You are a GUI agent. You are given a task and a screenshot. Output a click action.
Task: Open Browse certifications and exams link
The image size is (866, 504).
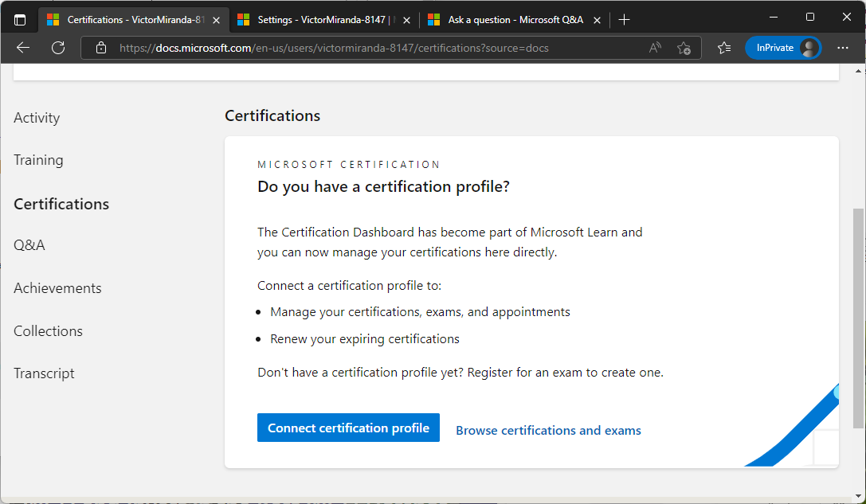(548, 430)
